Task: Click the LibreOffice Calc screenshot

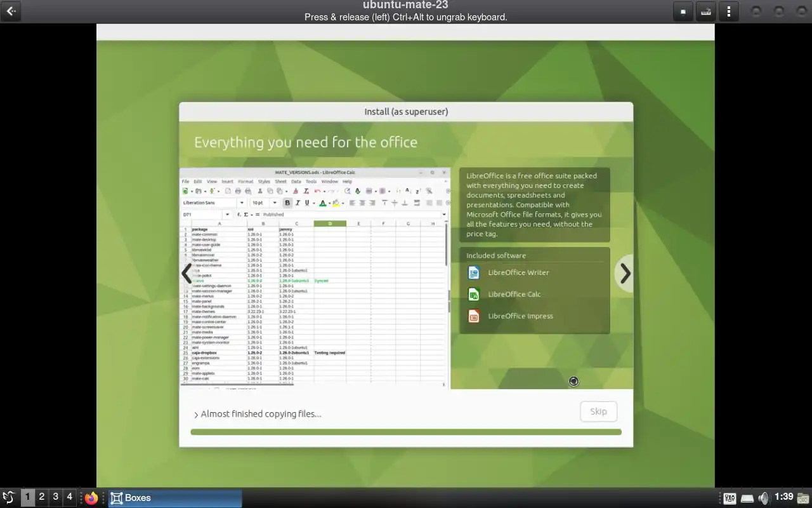Action: pyautogui.click(x=315, y=277)
